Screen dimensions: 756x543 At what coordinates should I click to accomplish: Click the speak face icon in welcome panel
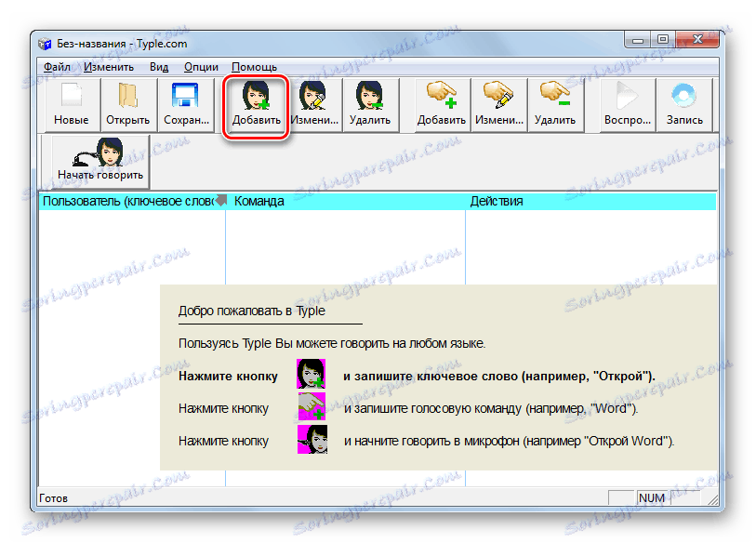312,439
